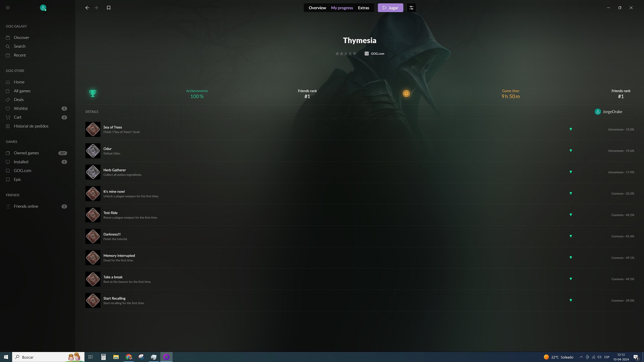Click the Game time 9h 50m stat
Image resolution: width=644 pixels, height=362 pixels.
[511, 94]
